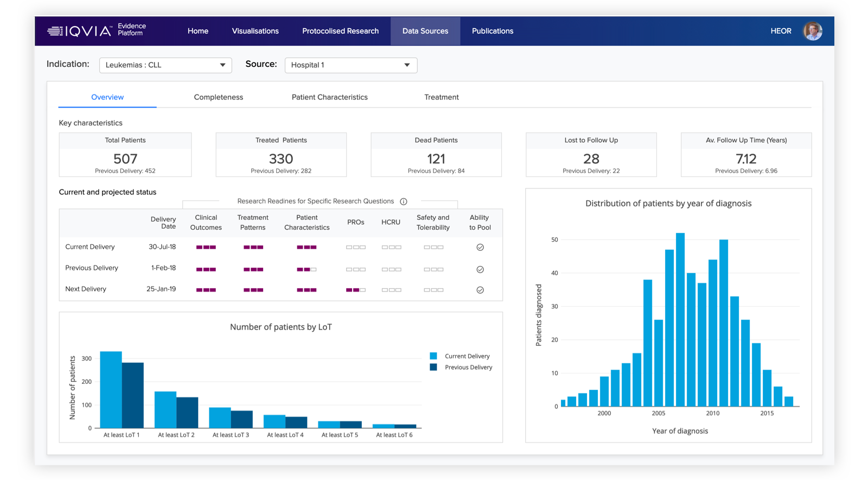Open the Source dropdown showing Hospital 1
The image size is (868, 480).
click(x=350, y=65)
